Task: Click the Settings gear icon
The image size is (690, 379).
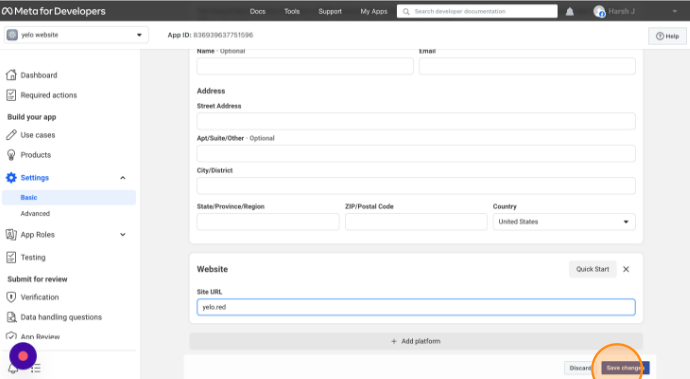Action: pyautogui.click(x=11, y=177)
